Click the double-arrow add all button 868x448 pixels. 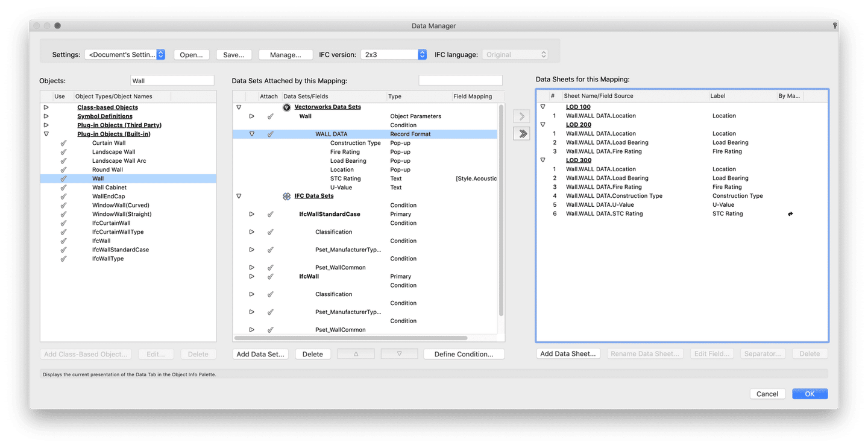coord(521,134)
